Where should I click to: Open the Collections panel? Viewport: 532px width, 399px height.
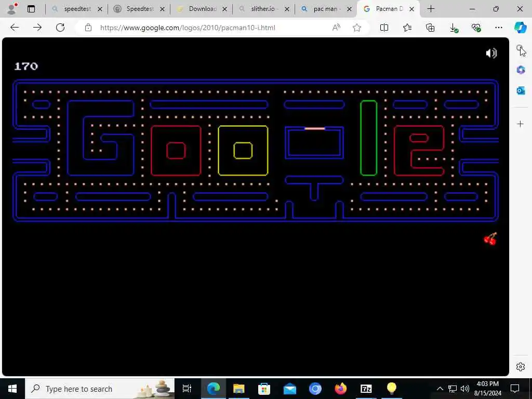click(x=430, y=28)
